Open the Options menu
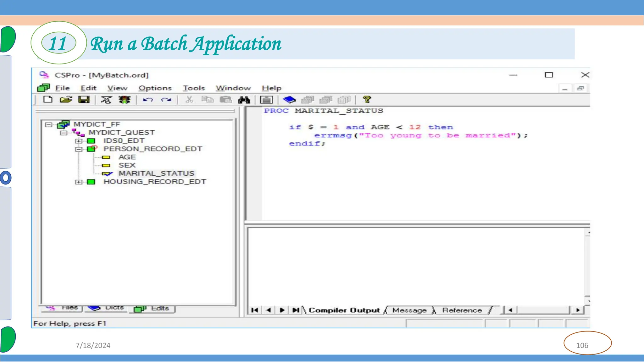The image size is (644, 362). (155, 88)
